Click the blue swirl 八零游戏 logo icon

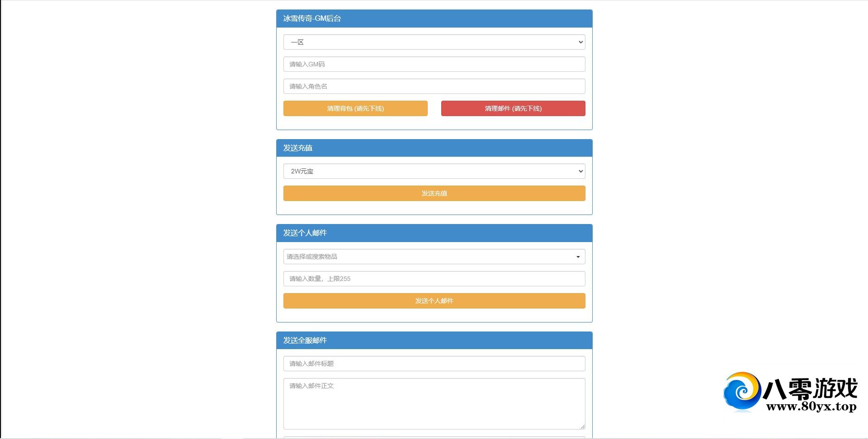click(742, 392)
